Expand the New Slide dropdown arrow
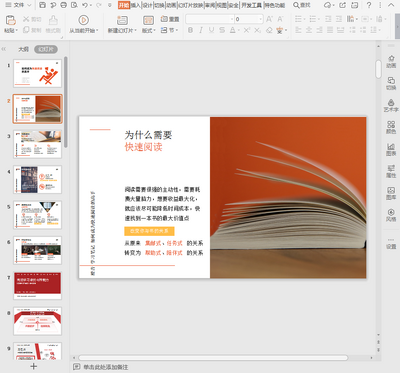The height and width of the screenshot is (373, 400). click(x=135, y=30)
